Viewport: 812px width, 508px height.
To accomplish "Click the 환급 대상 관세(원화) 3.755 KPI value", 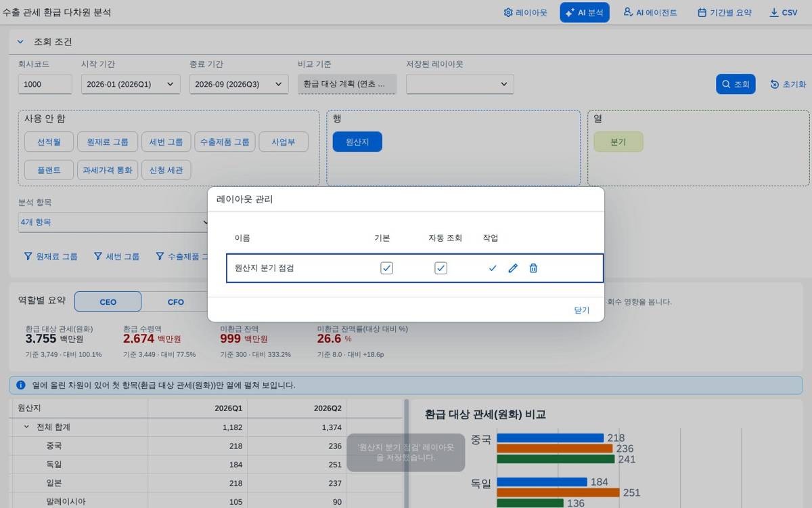I will click(x=41, y=339).
